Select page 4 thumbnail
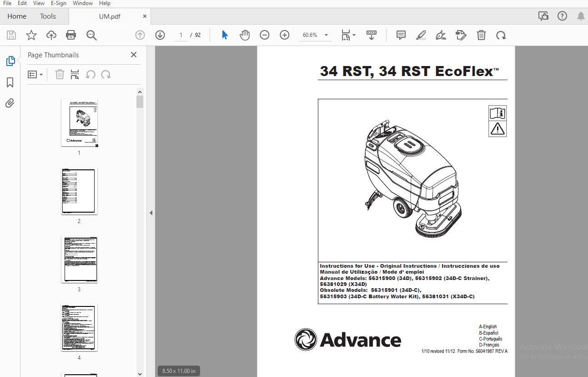The height and width of the screenshot is (377, 588). [x=79, y=328]
